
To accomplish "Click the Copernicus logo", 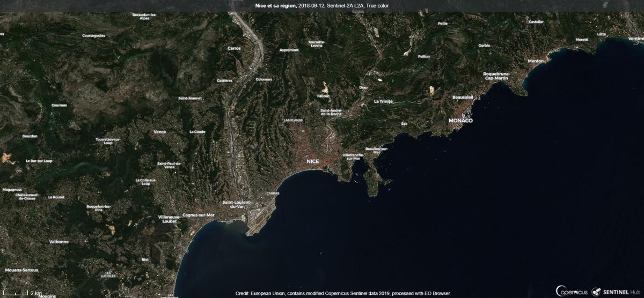I will (572, 291).
